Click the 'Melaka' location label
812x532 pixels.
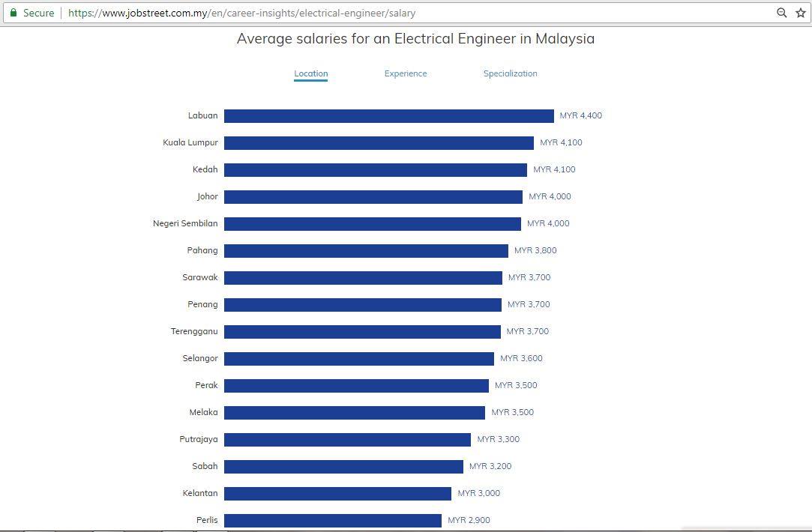point(203,412)
